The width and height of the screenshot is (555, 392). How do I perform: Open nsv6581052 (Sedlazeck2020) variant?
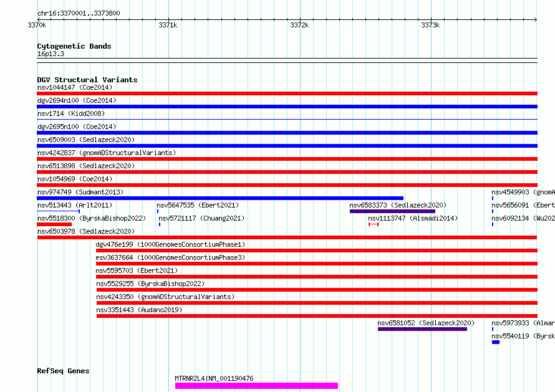click(x=426, y=323)
